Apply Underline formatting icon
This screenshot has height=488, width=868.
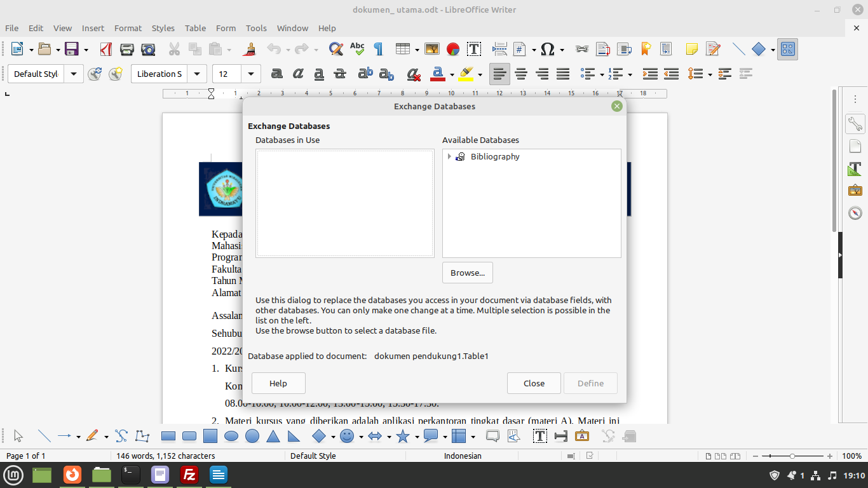[x=319, y=74]
